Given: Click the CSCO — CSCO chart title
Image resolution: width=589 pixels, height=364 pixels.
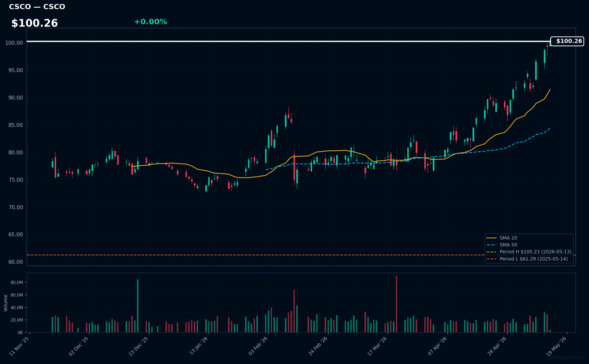Looking at the screenshot, I should pos(37,7).
